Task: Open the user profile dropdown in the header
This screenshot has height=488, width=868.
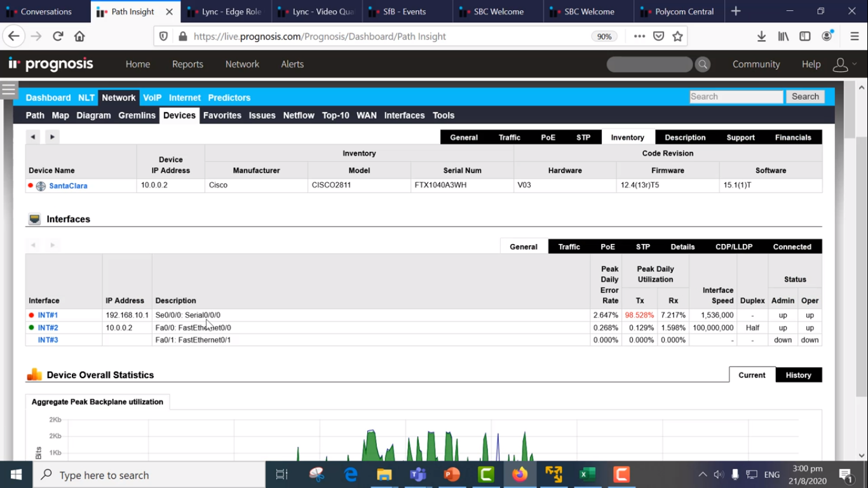Action: 844,64
